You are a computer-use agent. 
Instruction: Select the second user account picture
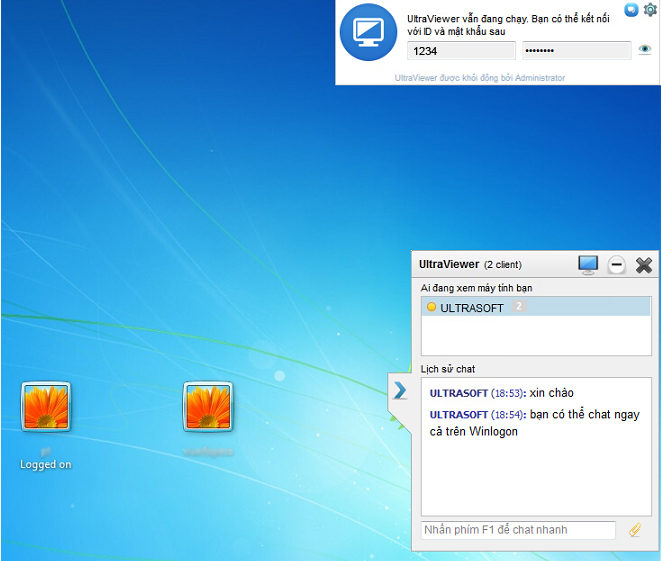(208, 407)
